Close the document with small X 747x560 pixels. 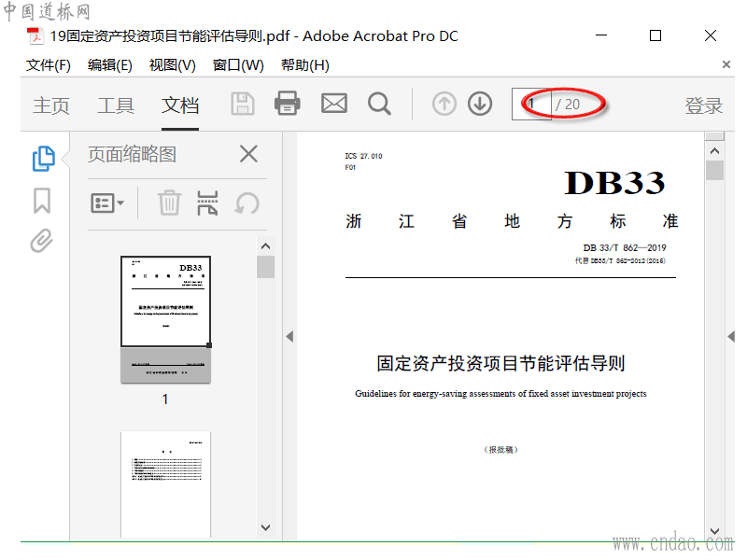point(726,64)
